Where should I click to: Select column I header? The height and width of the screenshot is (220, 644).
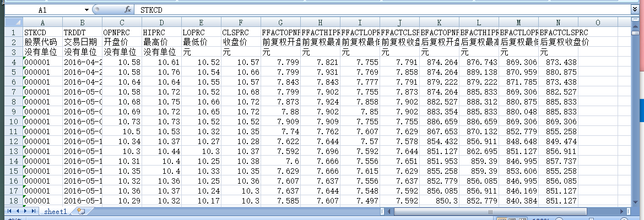360,23
